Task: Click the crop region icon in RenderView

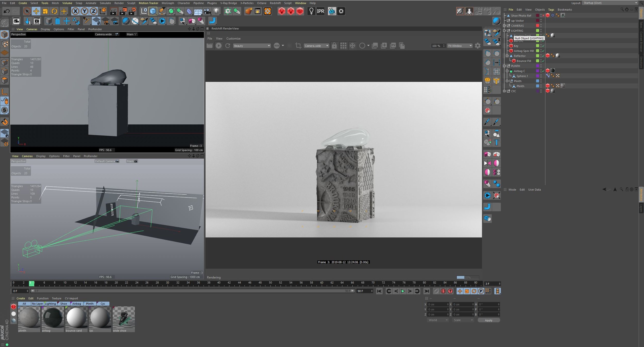Action: 298,46
